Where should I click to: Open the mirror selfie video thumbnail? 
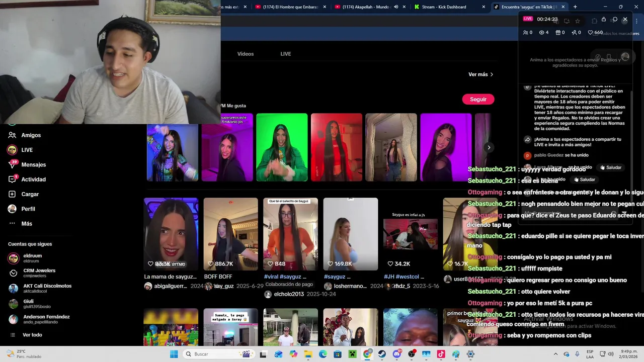click(x=391, y=147)
